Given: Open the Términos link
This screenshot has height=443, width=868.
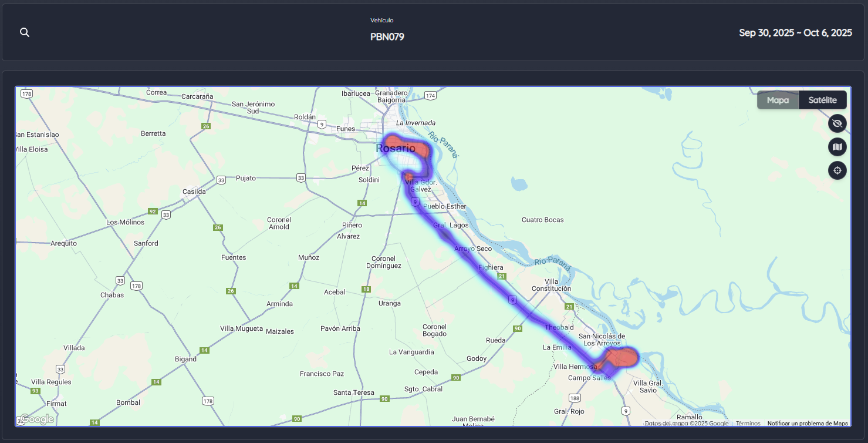Looking at the screenshot, I should (748, 423).
